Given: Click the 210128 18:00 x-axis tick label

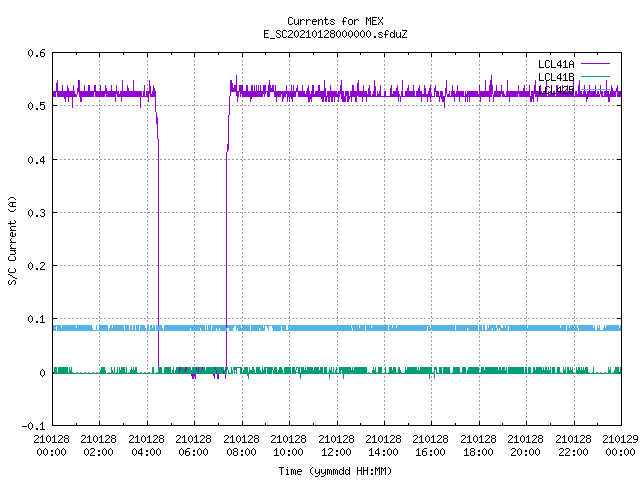Looking at the screenshot, I should [x=478, y=446].
